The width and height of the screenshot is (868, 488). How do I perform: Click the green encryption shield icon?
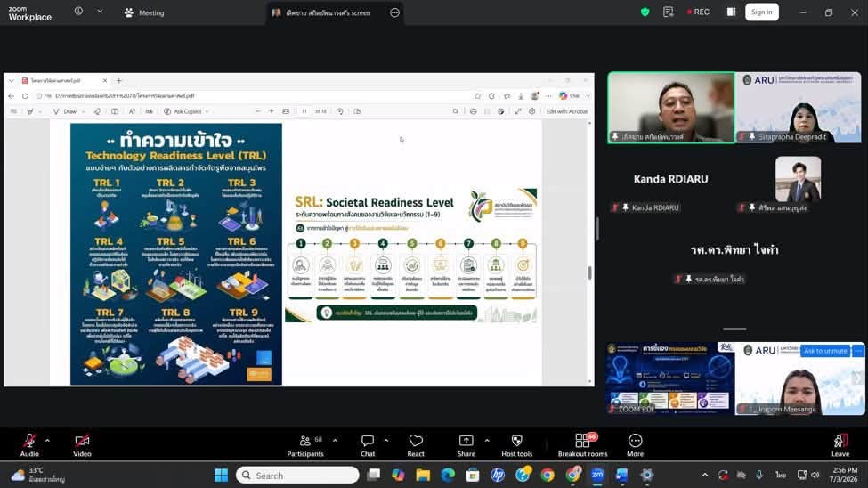click(x=645, y=12)
